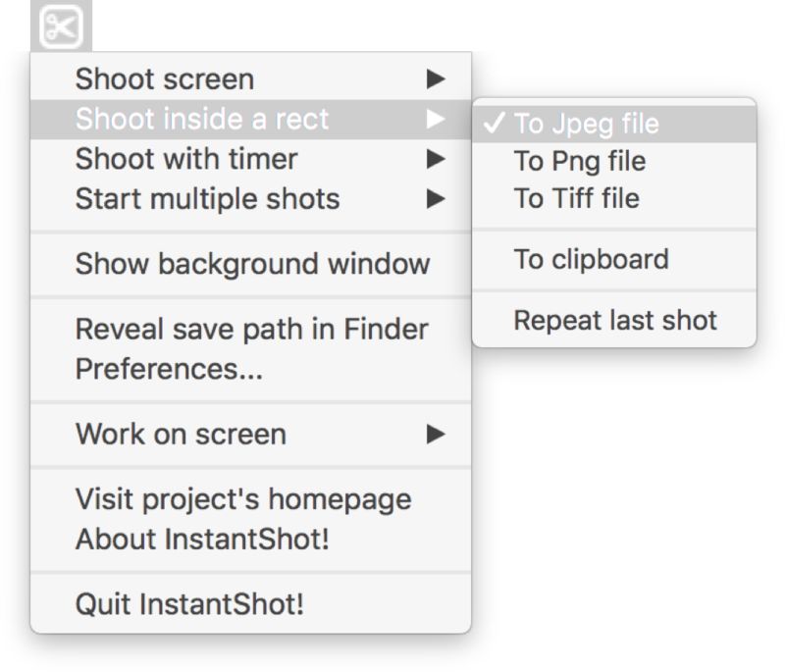
Task: Choose To Png file format
Action: [x=580, y=161]
